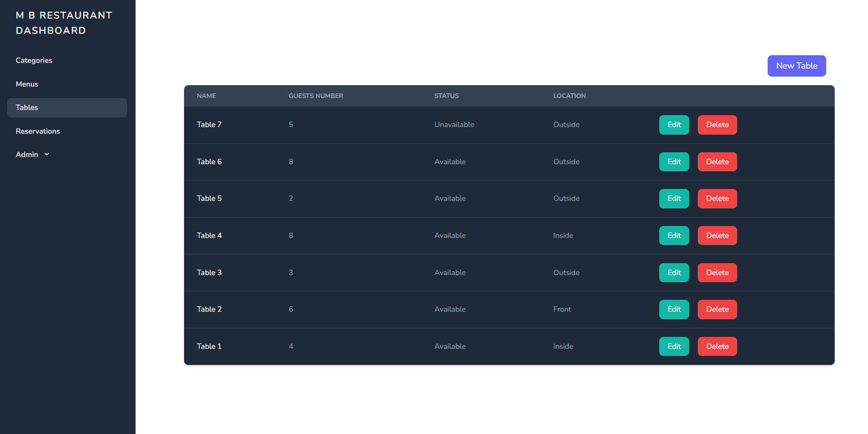
Task: Select the Tables sidebar item
Action: coord(67,108)
